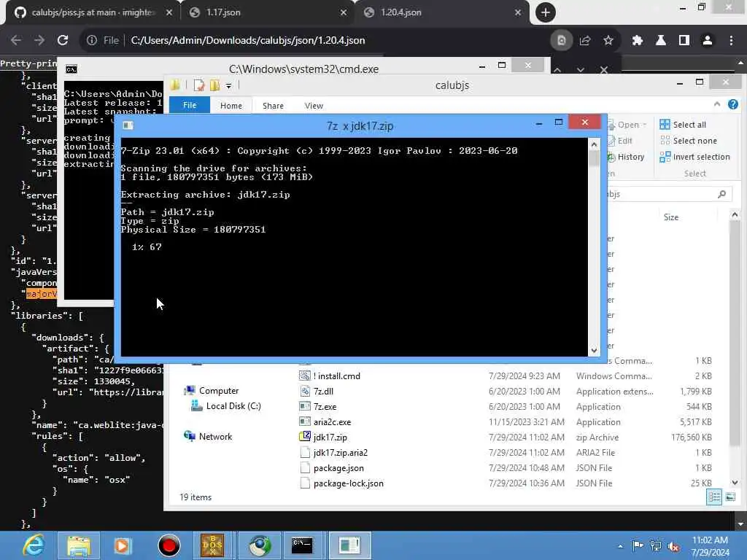747x560 pixels.
Task: Click the taskbar clock showing 11:02 AM
Action: coord(710,546)
